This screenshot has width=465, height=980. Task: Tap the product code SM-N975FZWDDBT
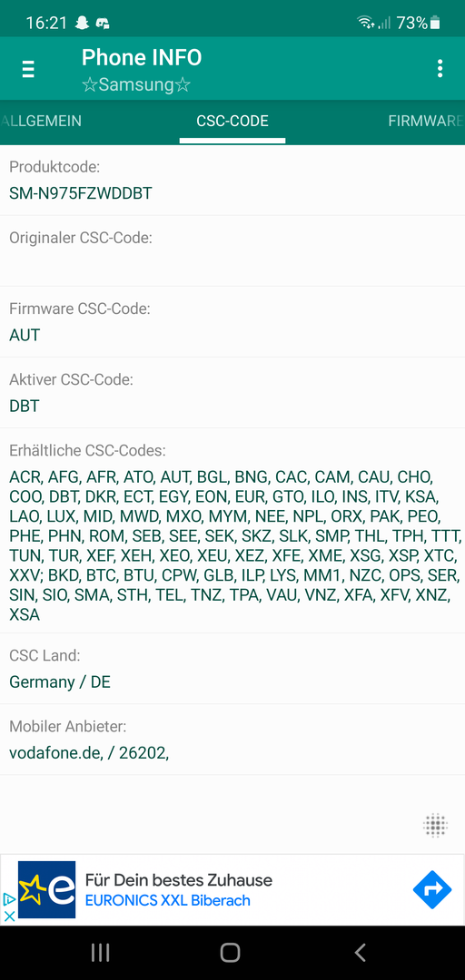pos(81,193)
